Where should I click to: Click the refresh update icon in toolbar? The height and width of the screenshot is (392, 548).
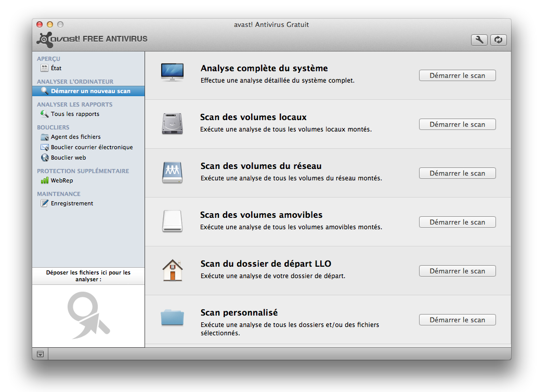tap(499, 40)
